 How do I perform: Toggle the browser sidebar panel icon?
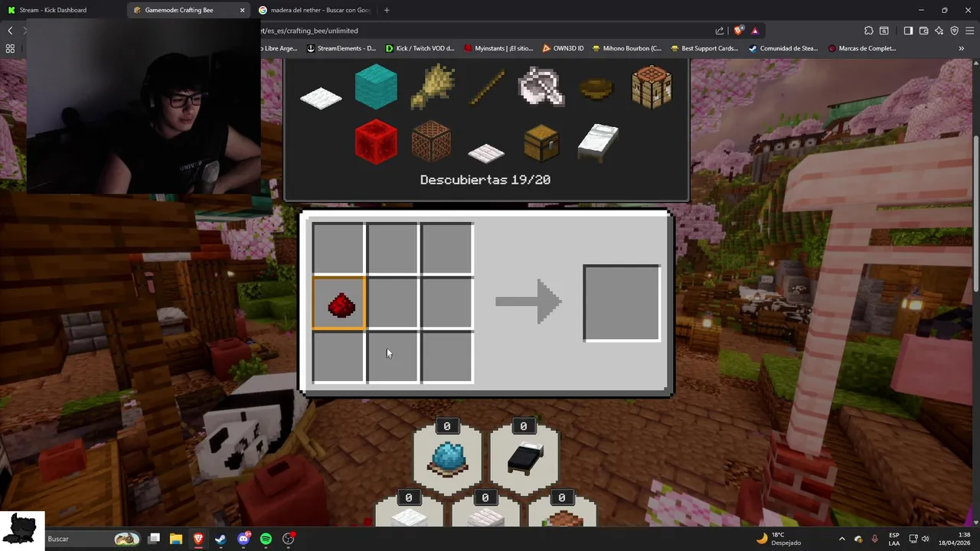pos(908,31)
